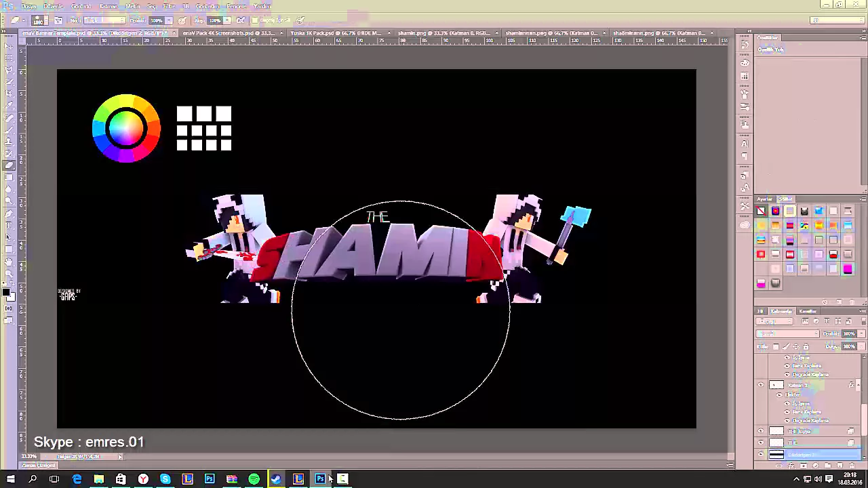Add a layer style via fx icon at panel bottom
This screenshot has height=488, width=868.
pos(791,466)
